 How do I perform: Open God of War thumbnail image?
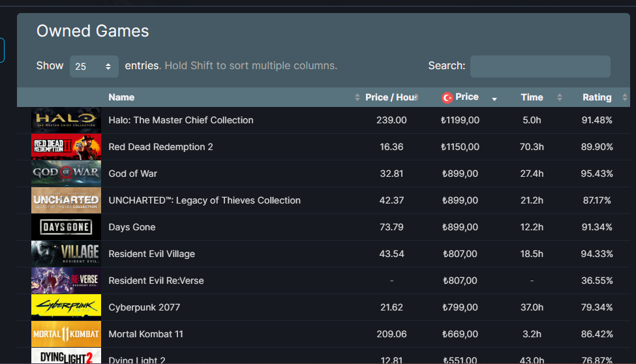66,174
